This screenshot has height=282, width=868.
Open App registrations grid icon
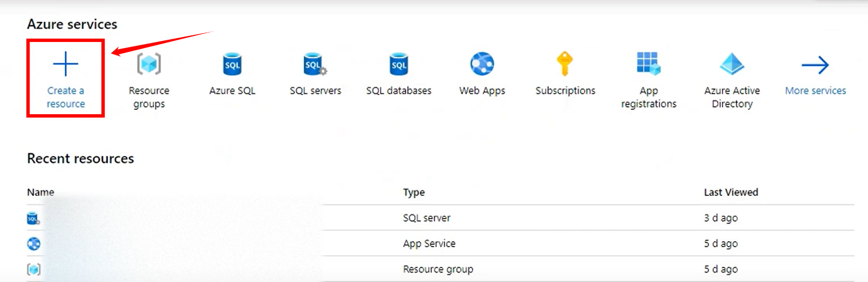point(649,64)
